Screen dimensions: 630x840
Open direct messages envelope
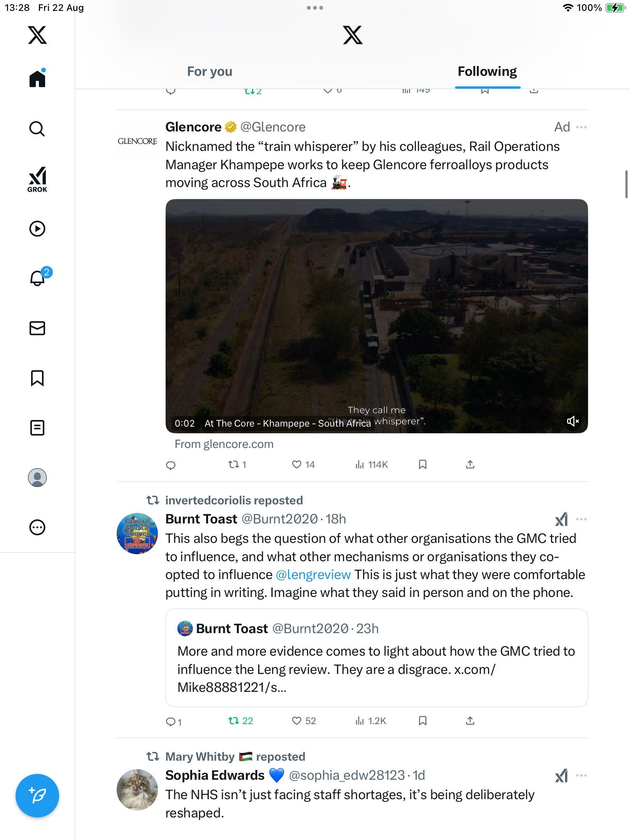click(x=37, y=328)
